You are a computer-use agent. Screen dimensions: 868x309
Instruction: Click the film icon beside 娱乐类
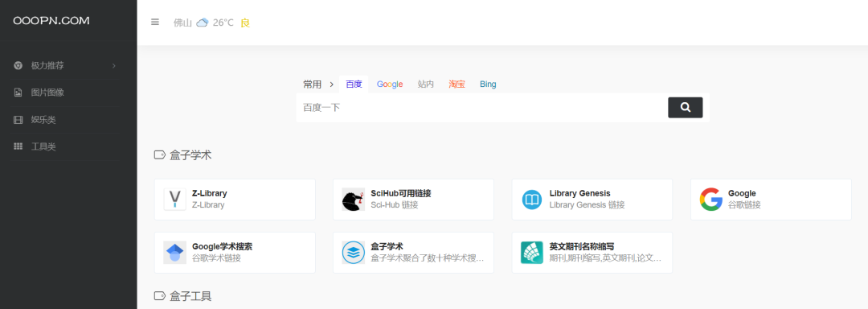pos(18,120)
